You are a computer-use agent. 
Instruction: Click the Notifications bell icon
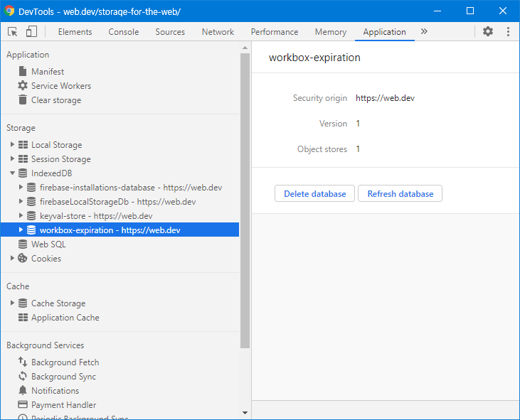23,390
